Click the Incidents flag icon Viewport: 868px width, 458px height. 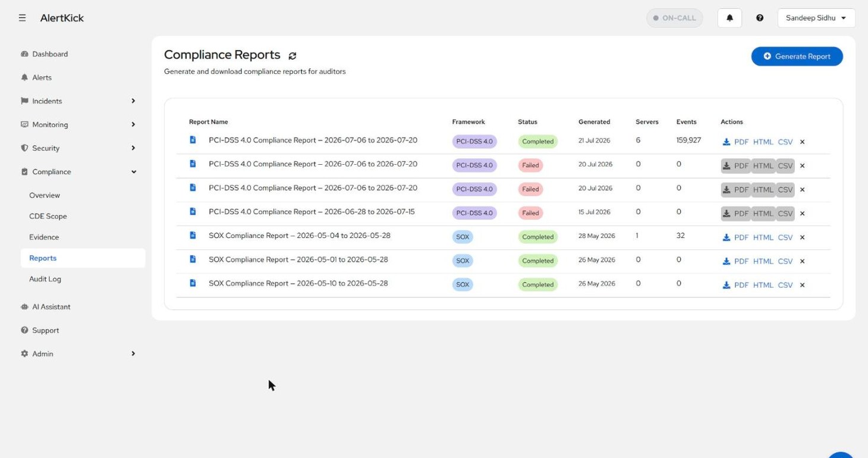pyautogui.click(x=24, y=101)
